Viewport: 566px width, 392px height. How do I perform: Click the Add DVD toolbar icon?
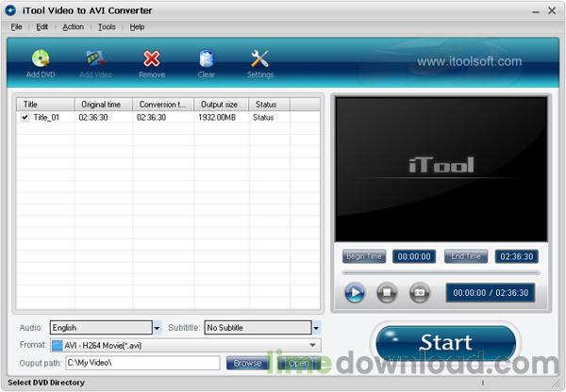point(41,58)
